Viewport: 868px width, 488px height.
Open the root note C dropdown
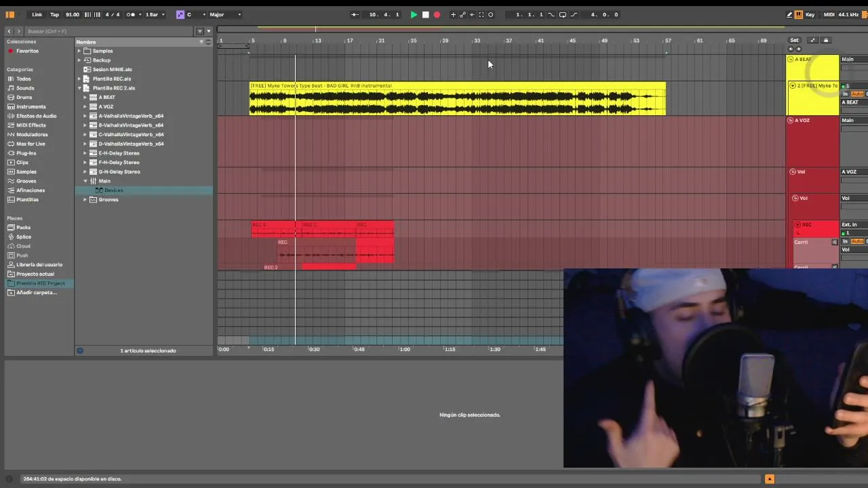tap(196, 14)
